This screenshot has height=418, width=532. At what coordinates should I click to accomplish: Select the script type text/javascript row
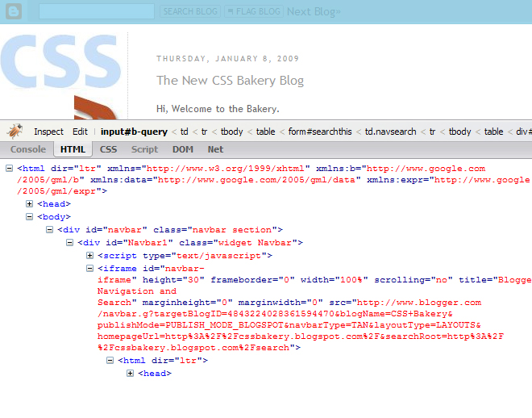tap(185, 256)
